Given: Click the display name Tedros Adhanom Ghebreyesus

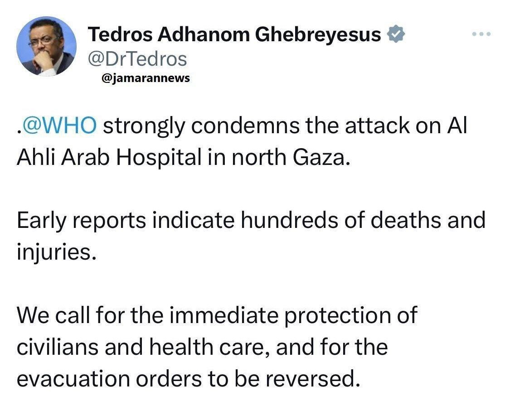Looking at the screenshot, I should 234,35.
